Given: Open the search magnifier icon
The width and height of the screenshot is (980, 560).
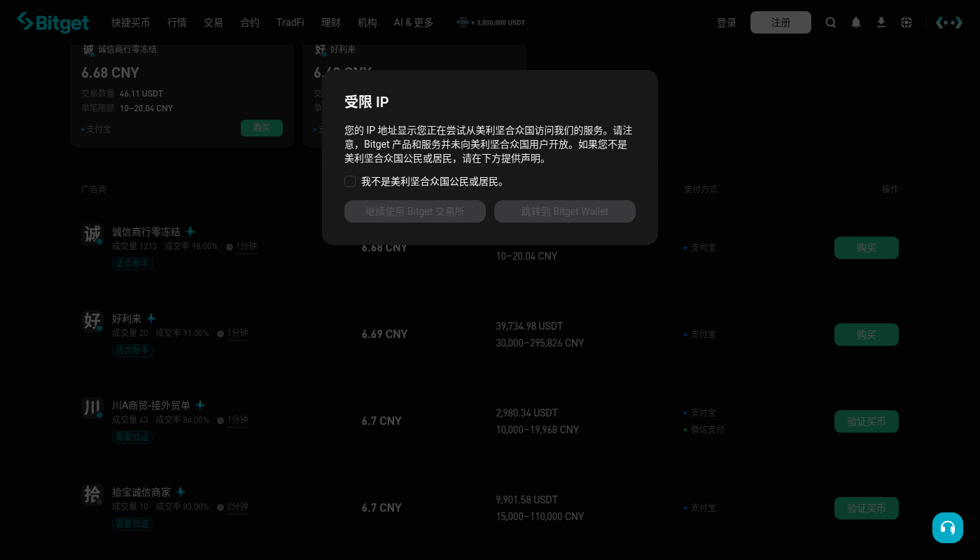Looking at the screenshot, I should [x=831, y=22].
